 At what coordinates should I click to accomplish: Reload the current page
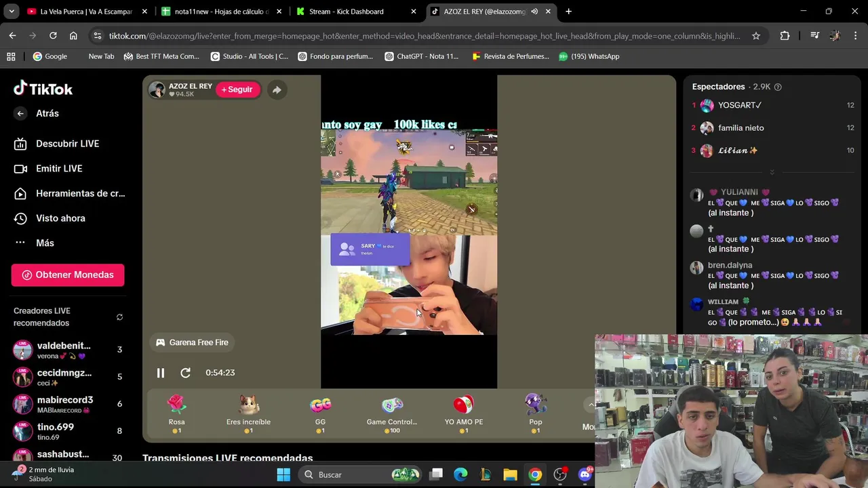pyautogui.click(x=53, y=36)
